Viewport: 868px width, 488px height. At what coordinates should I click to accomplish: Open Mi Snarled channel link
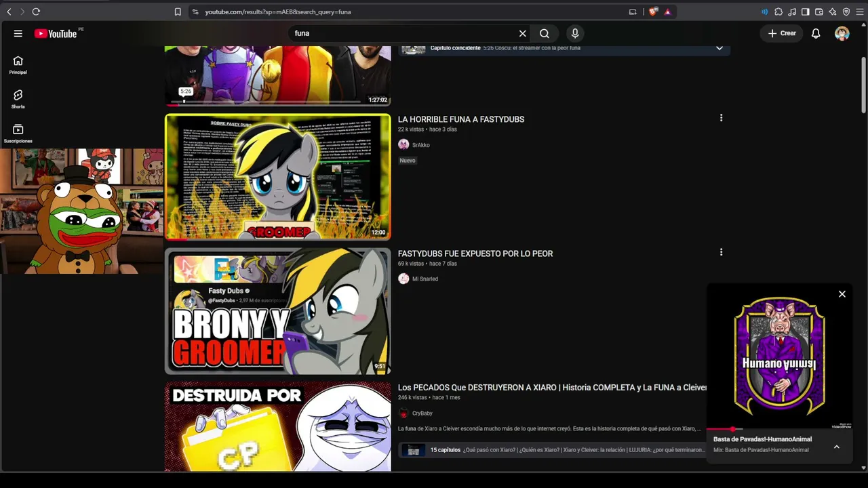click(425, 279)
